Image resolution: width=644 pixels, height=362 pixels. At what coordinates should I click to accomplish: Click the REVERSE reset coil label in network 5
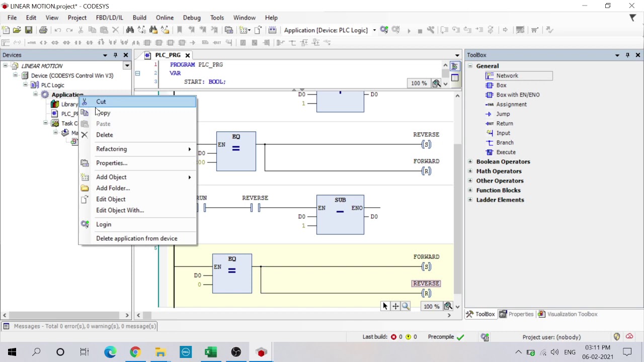pos(426,284)
